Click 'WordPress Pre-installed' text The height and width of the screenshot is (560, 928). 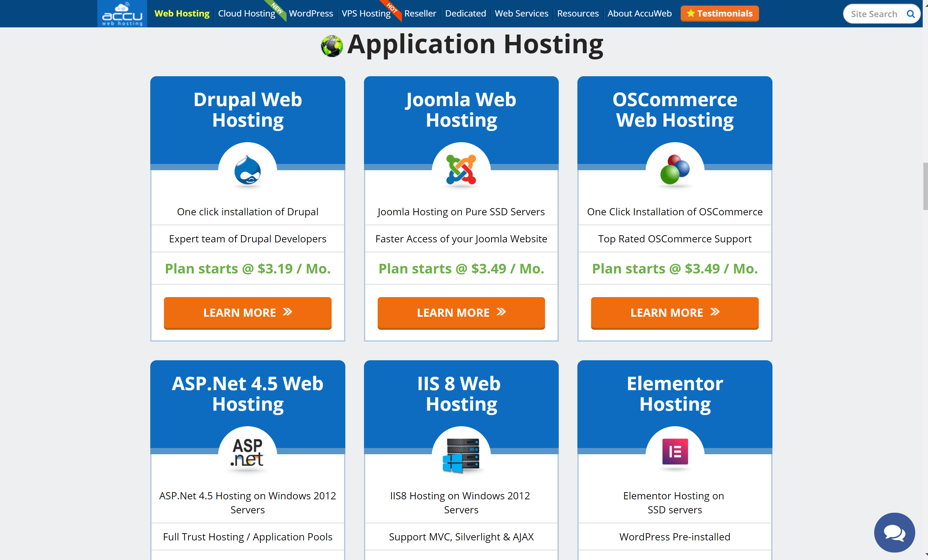(674, 537)
